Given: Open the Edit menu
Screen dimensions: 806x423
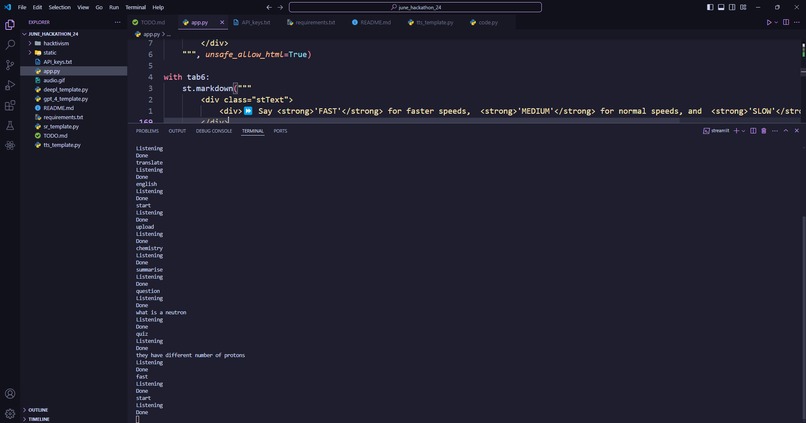Looking at the screenshot, I should (38, 7).
